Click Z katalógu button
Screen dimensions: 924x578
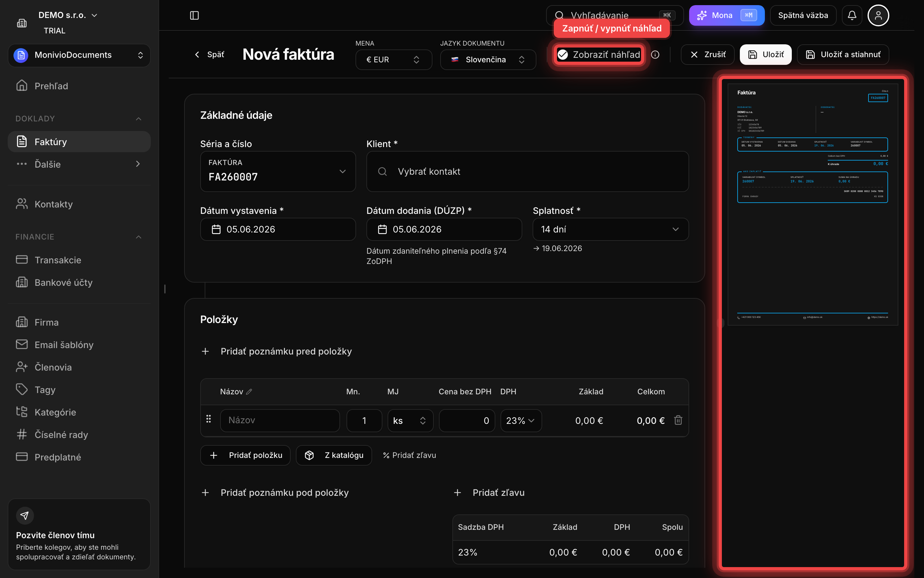pyautogui.click(x=334, y=455)
